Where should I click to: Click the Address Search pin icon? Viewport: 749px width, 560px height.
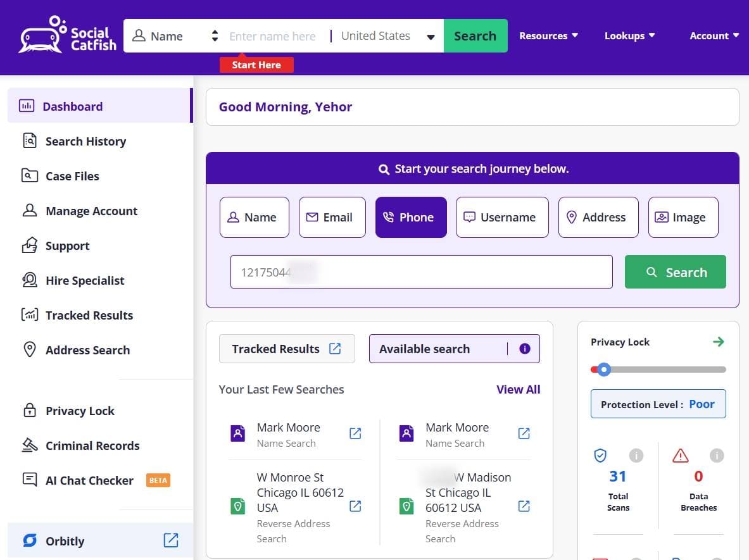pos(30,349)
